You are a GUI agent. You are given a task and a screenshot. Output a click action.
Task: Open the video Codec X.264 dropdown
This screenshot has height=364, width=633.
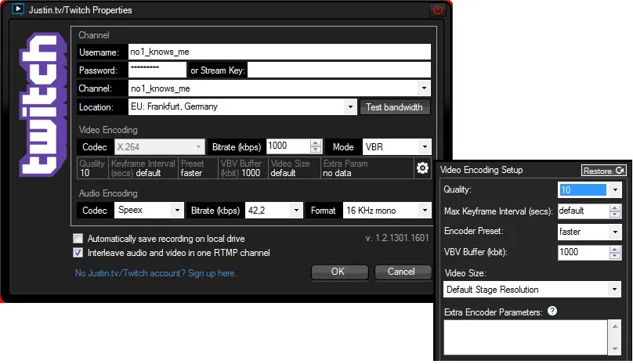click(x=198, y=147)
